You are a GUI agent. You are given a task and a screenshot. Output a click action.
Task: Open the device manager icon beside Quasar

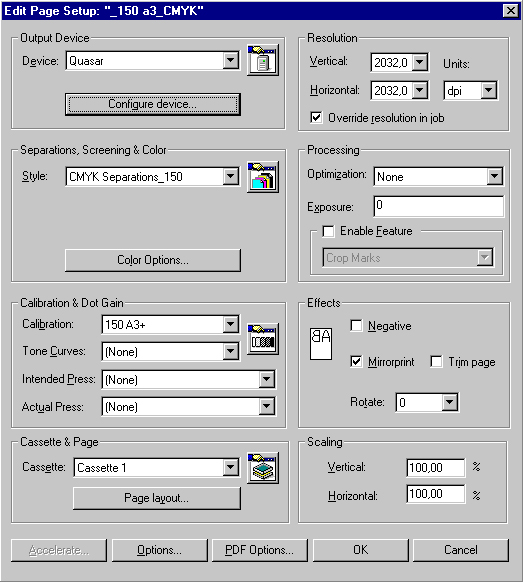pyautogui.click(x=263, y=60)
